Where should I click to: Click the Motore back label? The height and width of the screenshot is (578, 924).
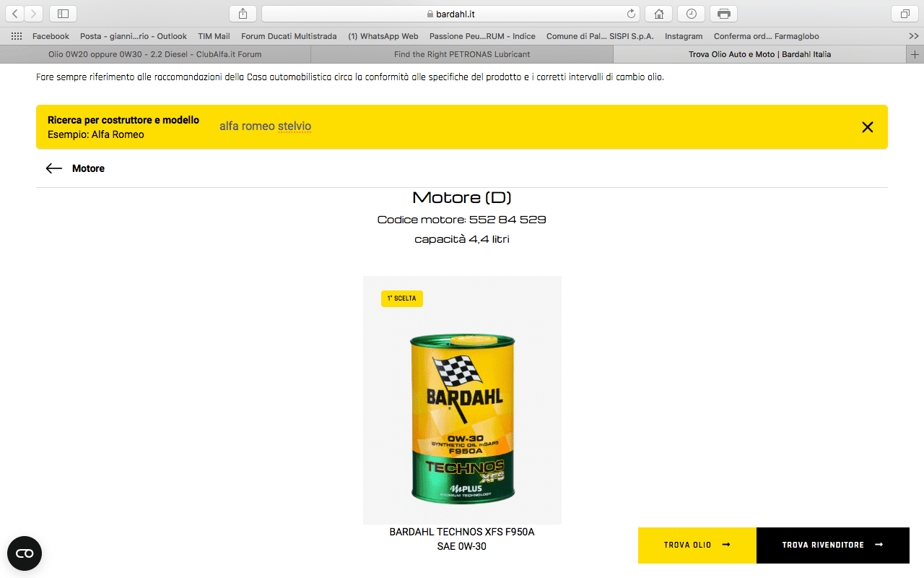pyautogui.click(x=88, y=168)
